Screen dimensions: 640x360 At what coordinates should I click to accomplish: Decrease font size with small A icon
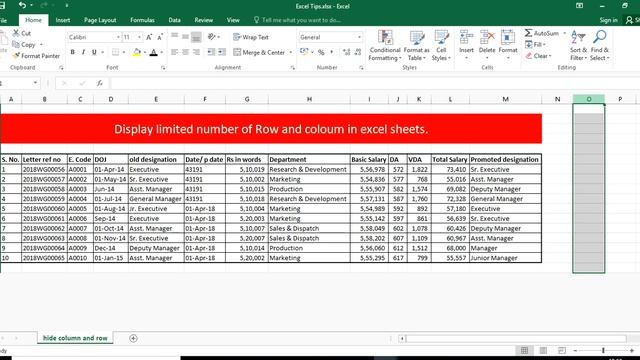[x=160, y=37]
